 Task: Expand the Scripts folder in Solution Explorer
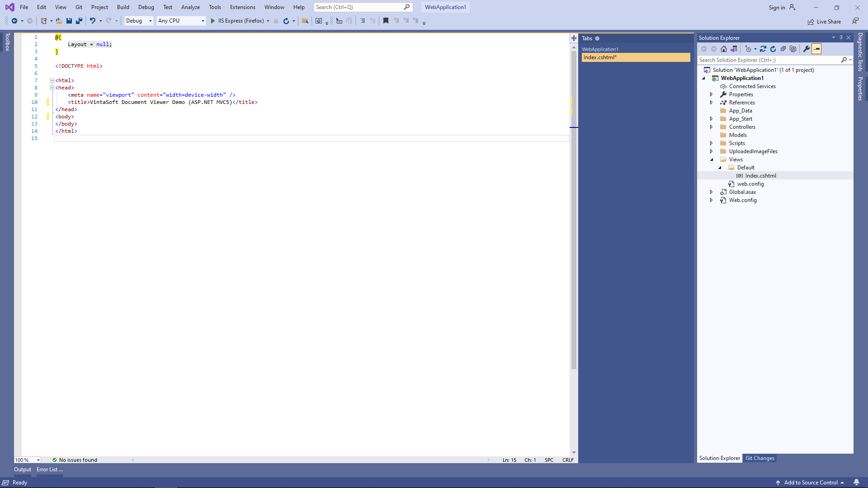coord(711,143)
